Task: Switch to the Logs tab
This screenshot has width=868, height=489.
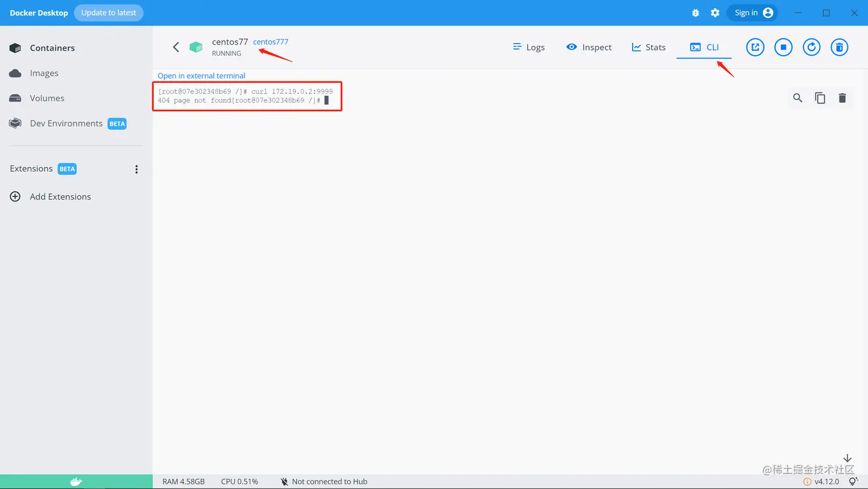Action: click(x=529, y=47)
